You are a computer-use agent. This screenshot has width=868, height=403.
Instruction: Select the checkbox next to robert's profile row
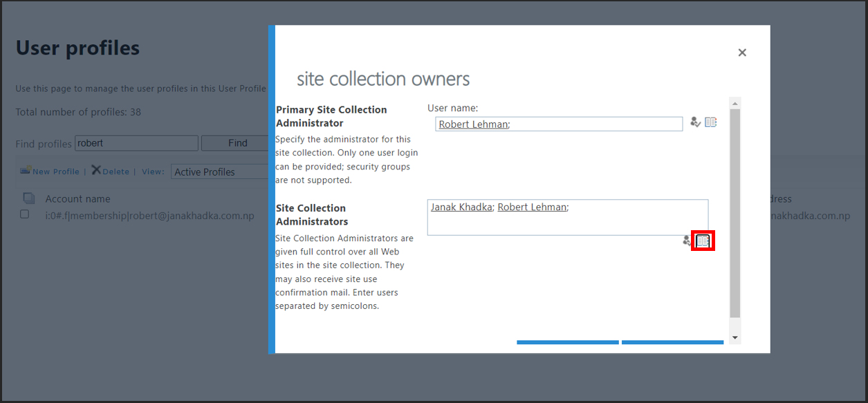[x=24, y=214]
